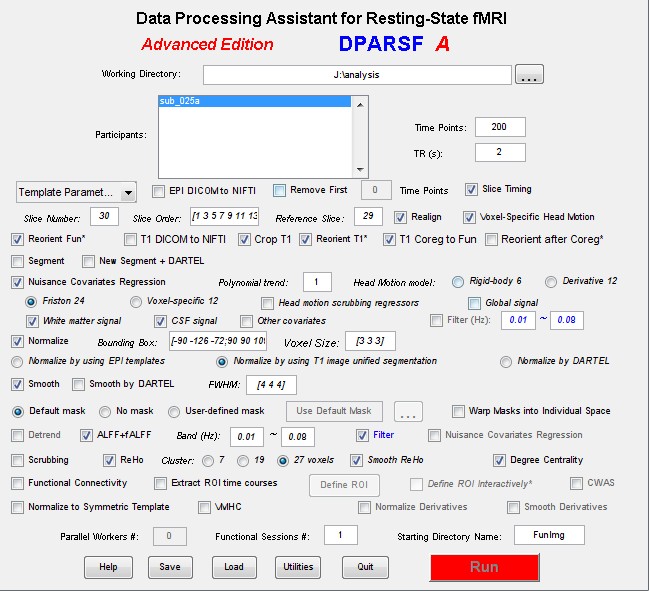Screen dimensions: 649x591
Task: Enable New Segment + DARTEL checkbox
Action: [88, 261]
